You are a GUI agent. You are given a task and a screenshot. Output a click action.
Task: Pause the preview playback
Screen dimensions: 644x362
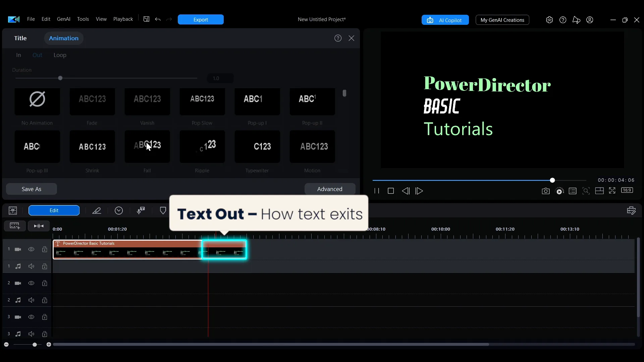click(377, 191)
